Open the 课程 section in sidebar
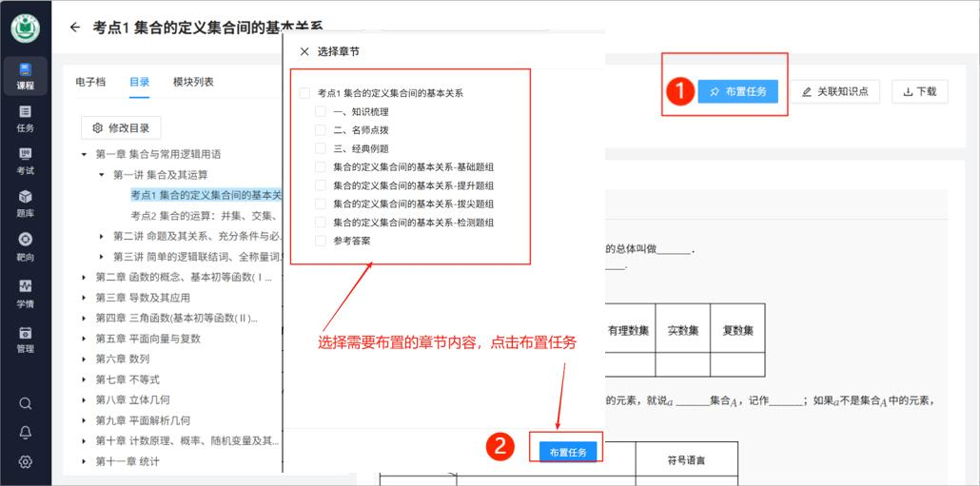Image resolution: width=980 pixels, height=486 pixels. 25,76
